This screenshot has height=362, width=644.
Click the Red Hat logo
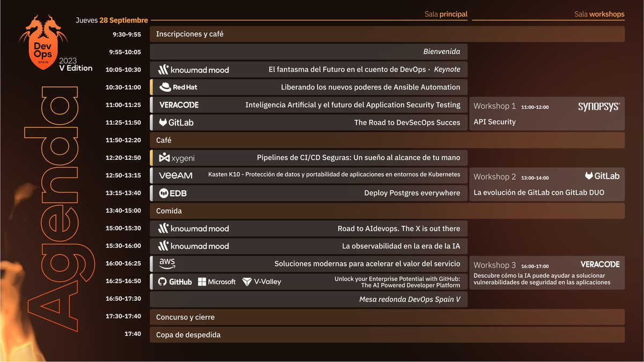pos(178,87)
